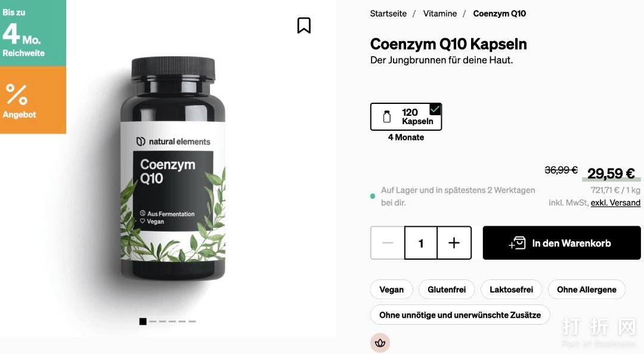
Task: Click the lotus flower icon
Action: click(x=380, y=343)
